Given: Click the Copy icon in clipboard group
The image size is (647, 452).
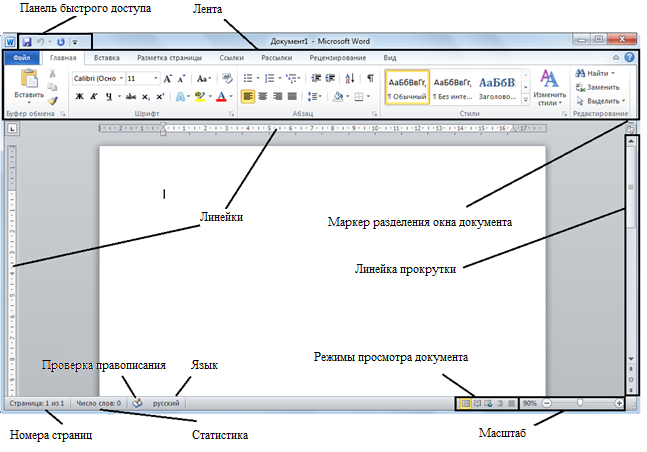Looking at the screenshot, I should (52, 87).
